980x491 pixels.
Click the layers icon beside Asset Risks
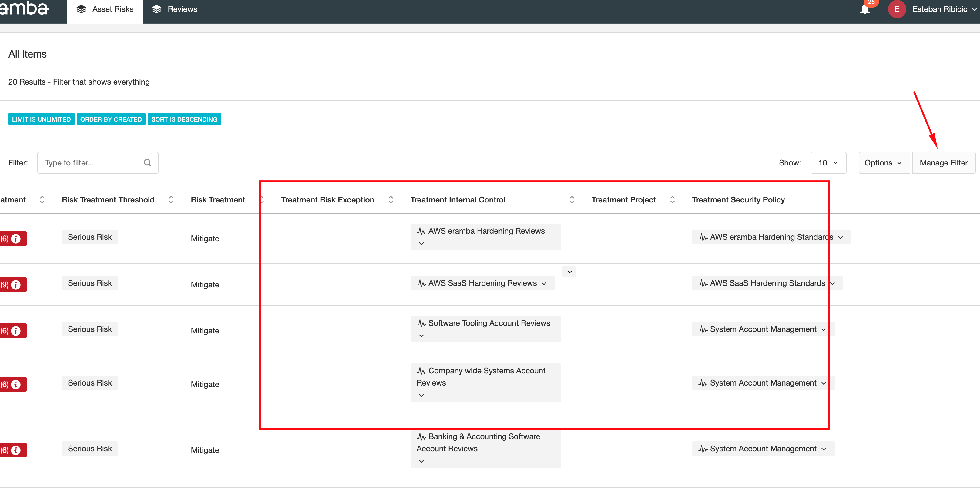81,9
